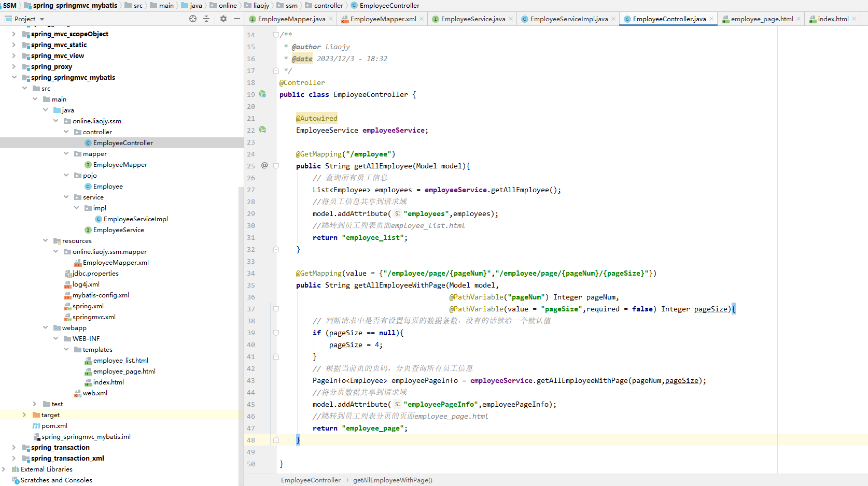Select EmployeeMapper.xml in resources tree
Viewport: 868px width, 486px height.
(116, 262)
